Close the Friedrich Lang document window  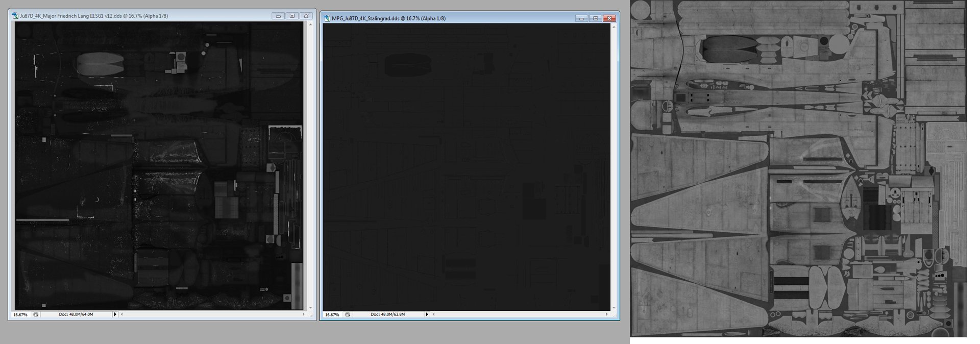click(x=306, y=16)
